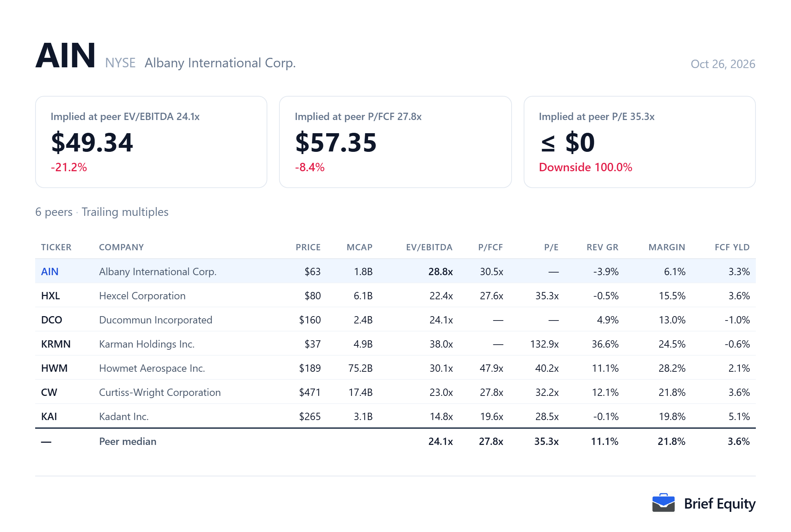Select the DCO ticker cell
Image resolution: width=791 pixels, height=532 pixels.
pyautogui.click(x=52, y=320)
